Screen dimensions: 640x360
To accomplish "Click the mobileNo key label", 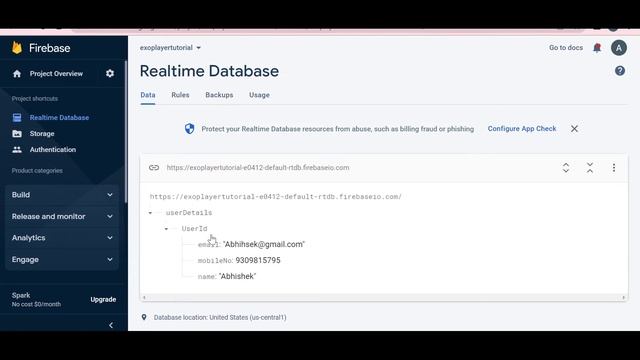I will click(x=215, y=261).
